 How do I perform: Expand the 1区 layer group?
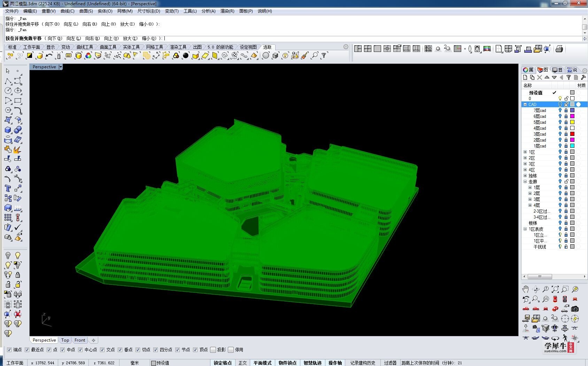(x=525, y=152)
